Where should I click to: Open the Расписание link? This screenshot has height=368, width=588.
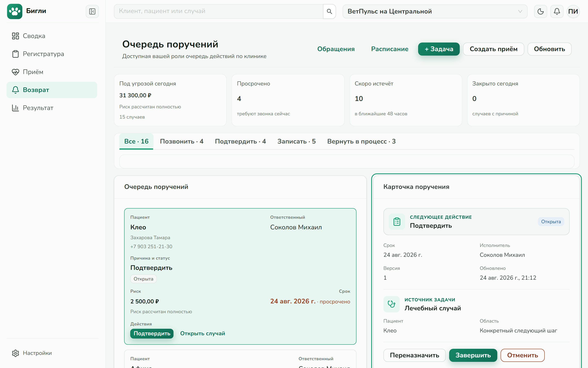[390, 49]
